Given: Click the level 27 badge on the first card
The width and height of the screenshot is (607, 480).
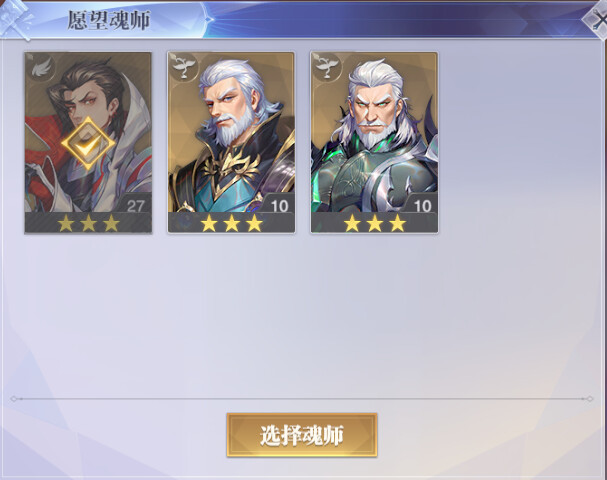Looking at the screenshot, I should click(x=135, y=206).
